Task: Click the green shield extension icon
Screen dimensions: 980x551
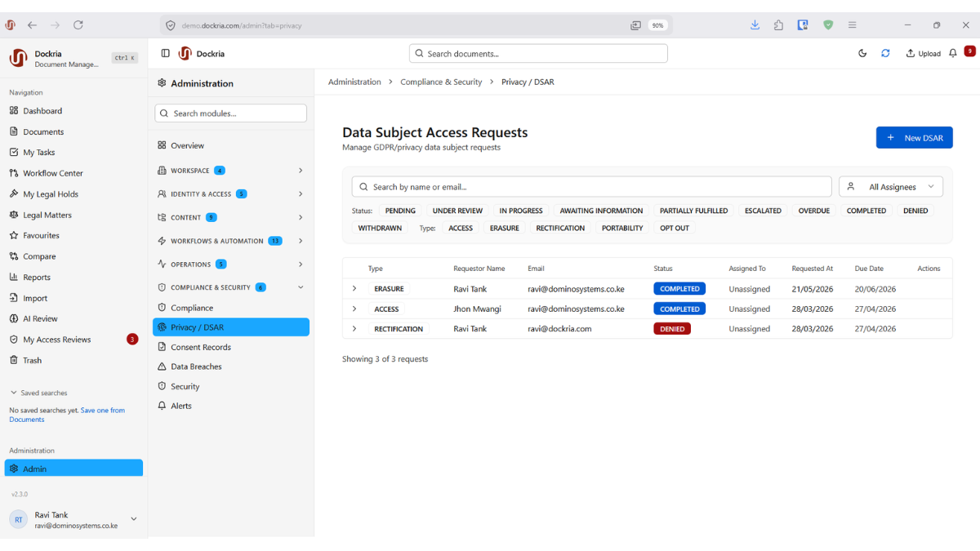Action: pos(828,25)
